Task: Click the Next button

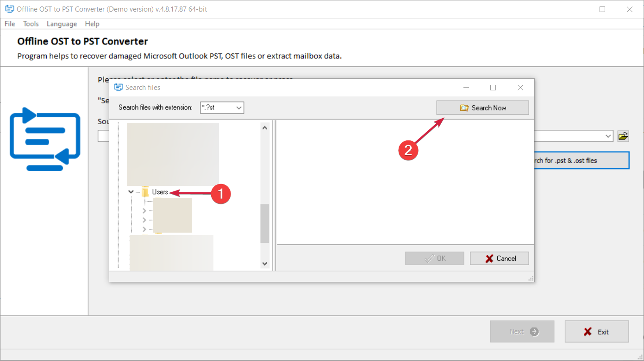Action: coord(522,332)
